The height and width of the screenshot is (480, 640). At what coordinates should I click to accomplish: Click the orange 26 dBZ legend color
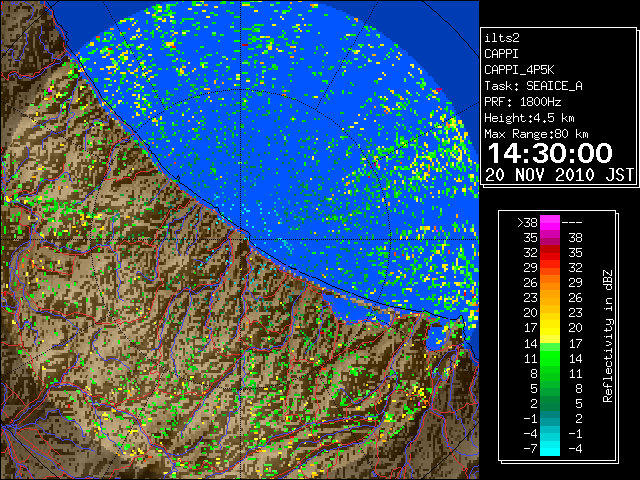tap(550, 282)
